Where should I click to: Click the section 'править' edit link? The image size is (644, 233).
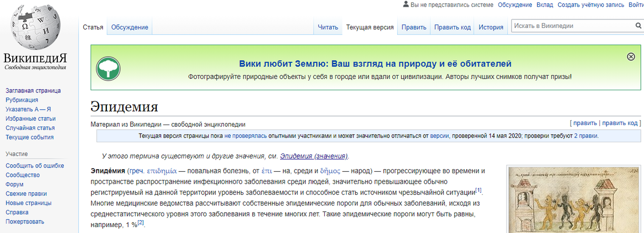pyautogui.click(x=585, y=123)
